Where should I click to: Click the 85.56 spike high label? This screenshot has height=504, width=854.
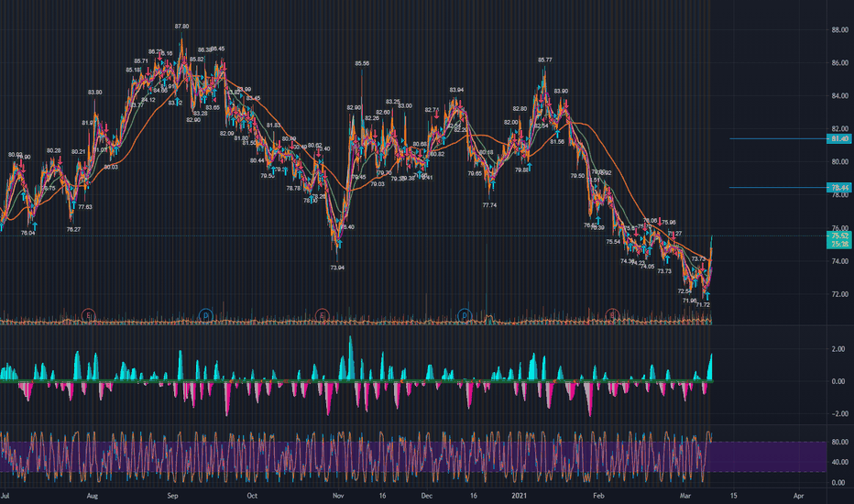point(362,63)
